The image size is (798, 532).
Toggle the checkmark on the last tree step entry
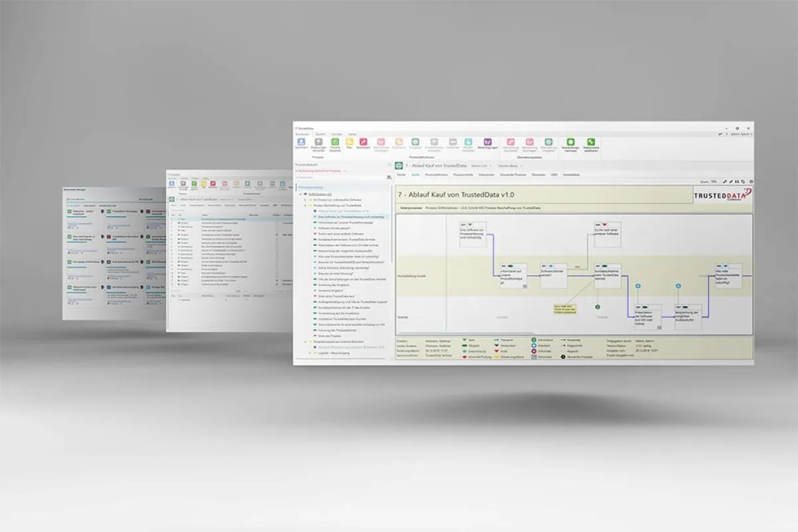[x=315, y=335]
